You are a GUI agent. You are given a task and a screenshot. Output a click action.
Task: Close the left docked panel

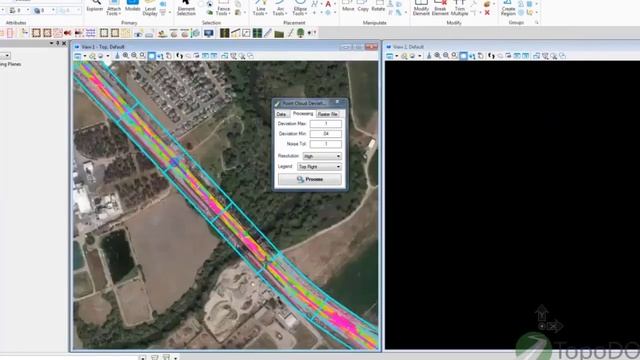(64, 43)
